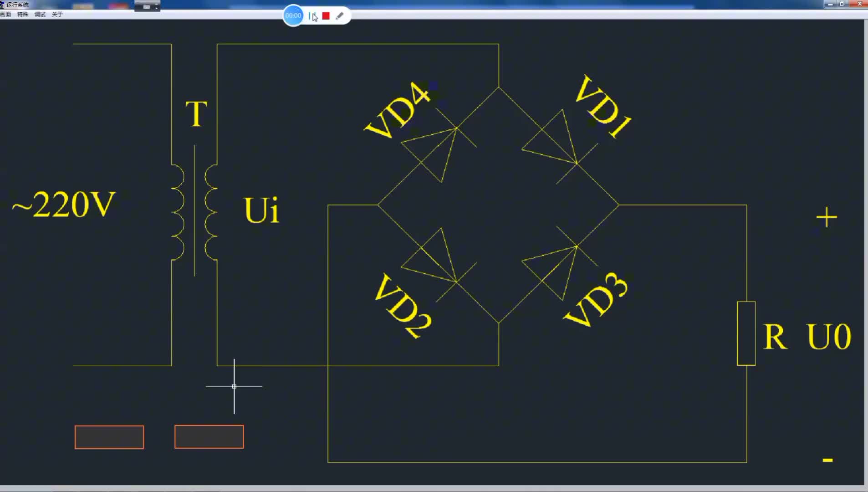Click the 00:00 recording timer

(x=293, y=15)
